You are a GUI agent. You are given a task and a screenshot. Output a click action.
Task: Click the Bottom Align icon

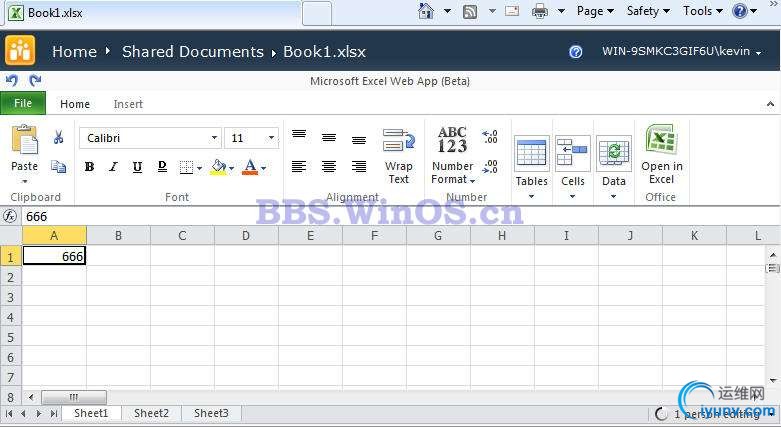point(359,140)
